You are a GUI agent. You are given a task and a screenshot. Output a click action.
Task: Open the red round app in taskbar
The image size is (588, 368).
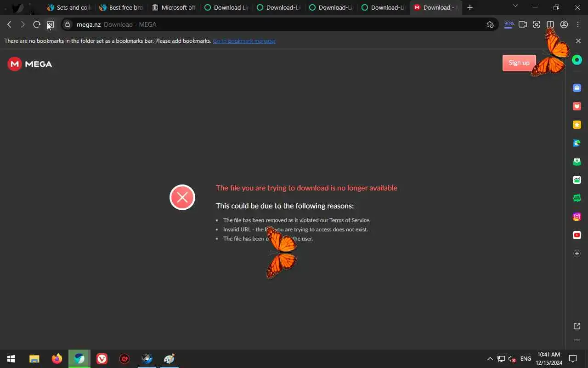pos(124,359)
